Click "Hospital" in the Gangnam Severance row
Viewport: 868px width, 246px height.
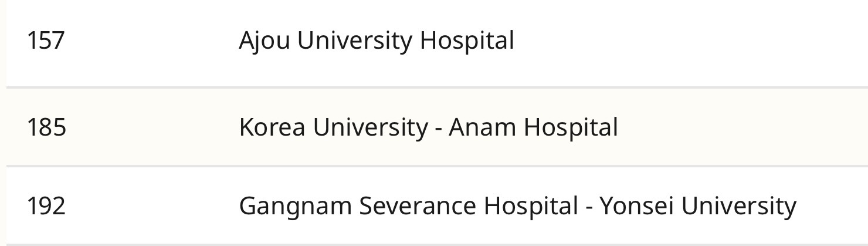(x=531, y=206)
